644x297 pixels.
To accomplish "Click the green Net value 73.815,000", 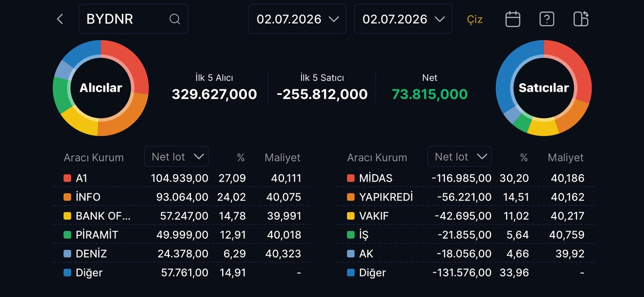I will [x=430, y=94].
